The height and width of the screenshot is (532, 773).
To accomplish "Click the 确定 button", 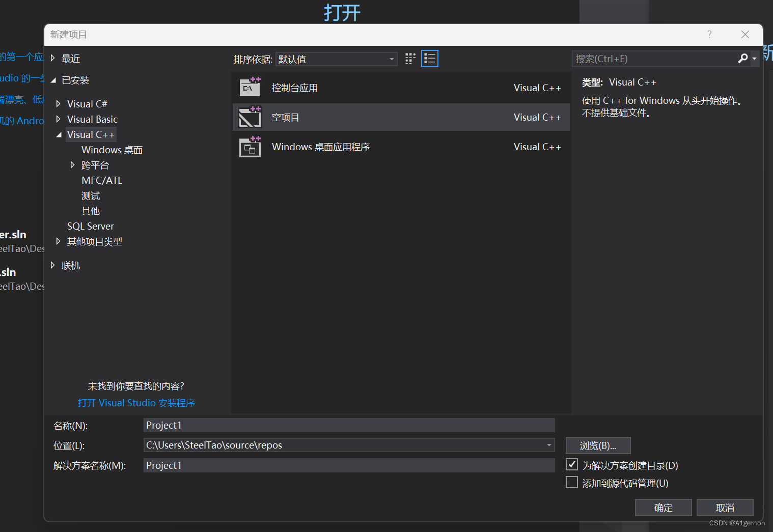I will click(x=663, y=508).
